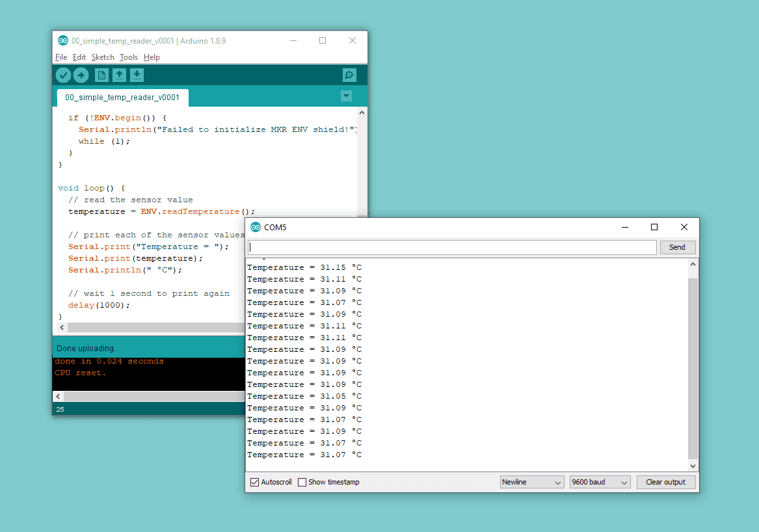Disable the Autoscroll checkbox

pyautogui.click(x=254, y=483)
